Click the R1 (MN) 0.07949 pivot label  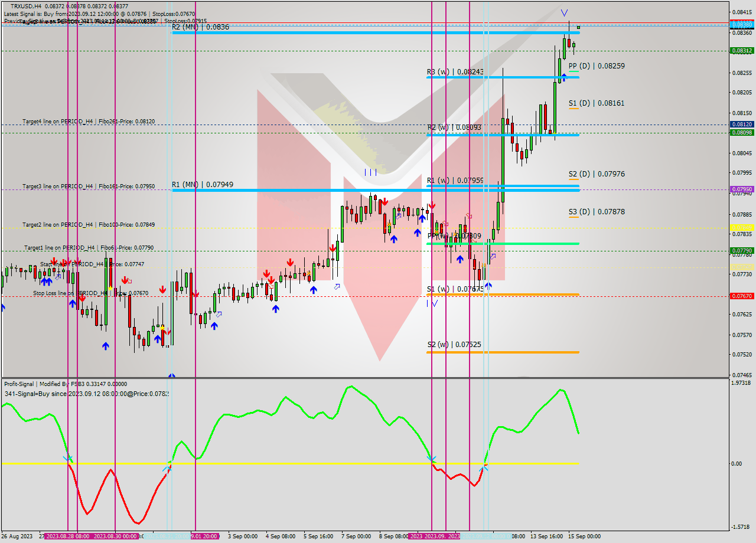(203, 185)
